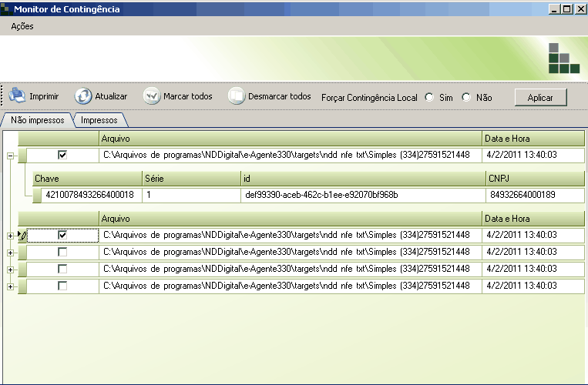Click the Desmarcar todos icon
The width and height of the screenshot is (588, 385).
[x=236, y=96]
